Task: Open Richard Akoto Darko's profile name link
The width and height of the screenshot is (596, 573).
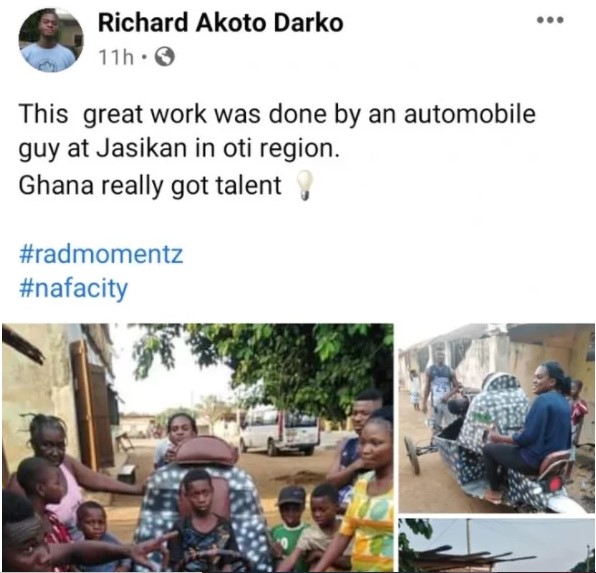Action: pos(220,23)
